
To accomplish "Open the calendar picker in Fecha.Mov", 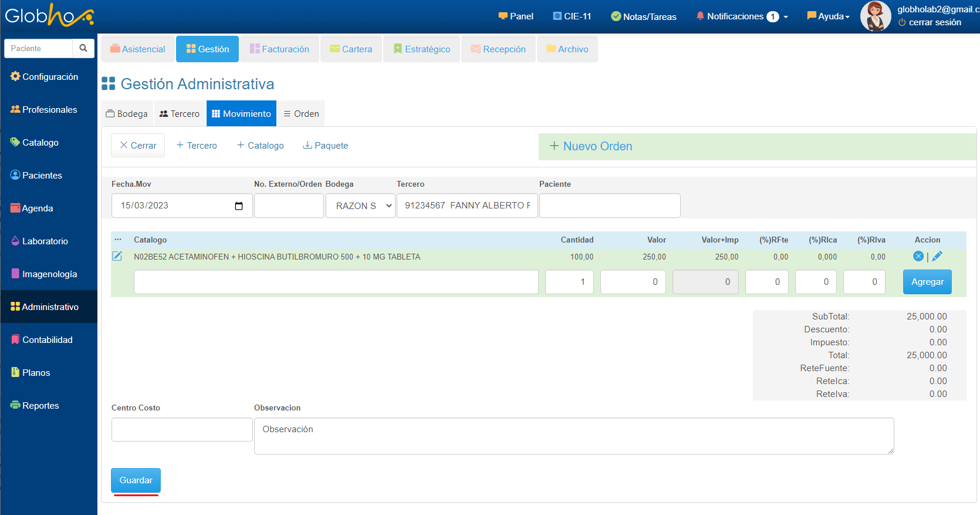I will [239, 206].
